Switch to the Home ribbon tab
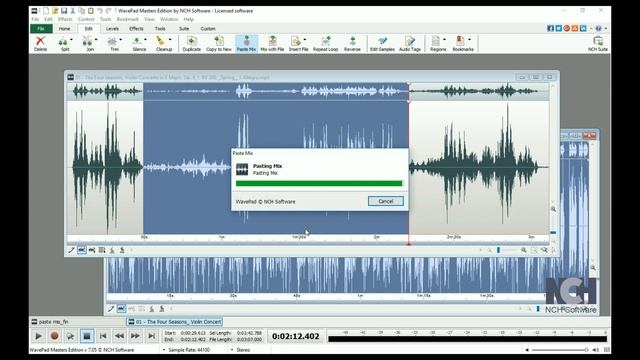640x360 pixels. coord(64,29)
